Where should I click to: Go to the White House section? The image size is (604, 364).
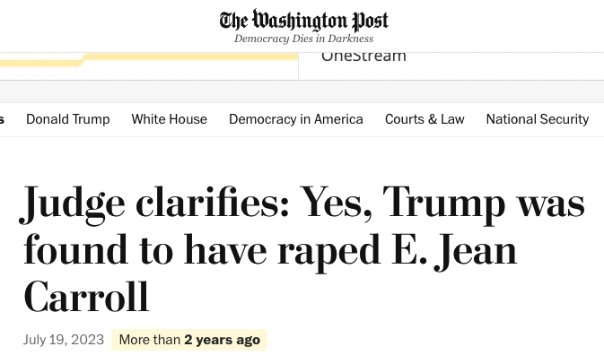click(169, 119)
